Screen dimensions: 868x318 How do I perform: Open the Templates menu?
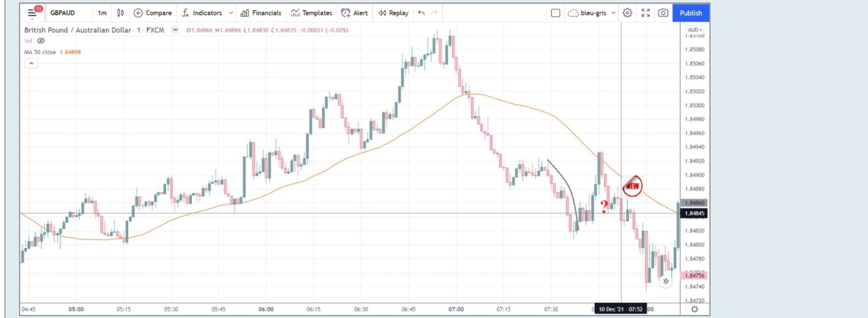[x=311, y=13]
